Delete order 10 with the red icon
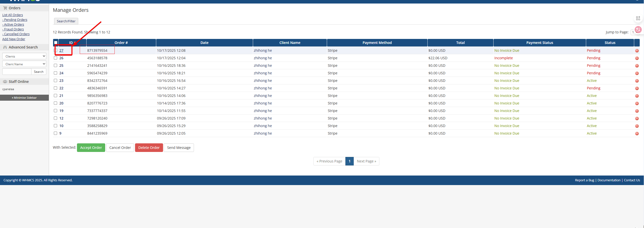 pyautogui.click(x=637, y=126)
